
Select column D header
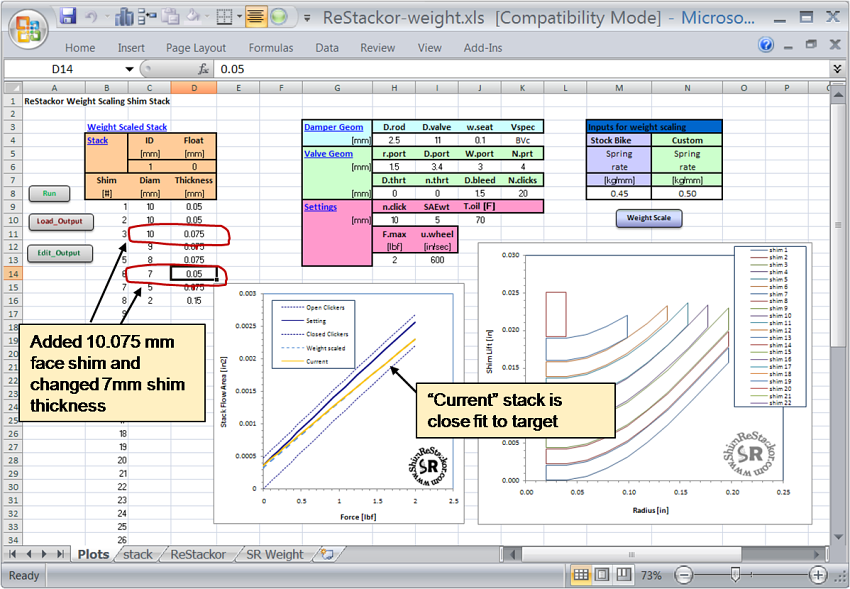(x=194, y=88)
